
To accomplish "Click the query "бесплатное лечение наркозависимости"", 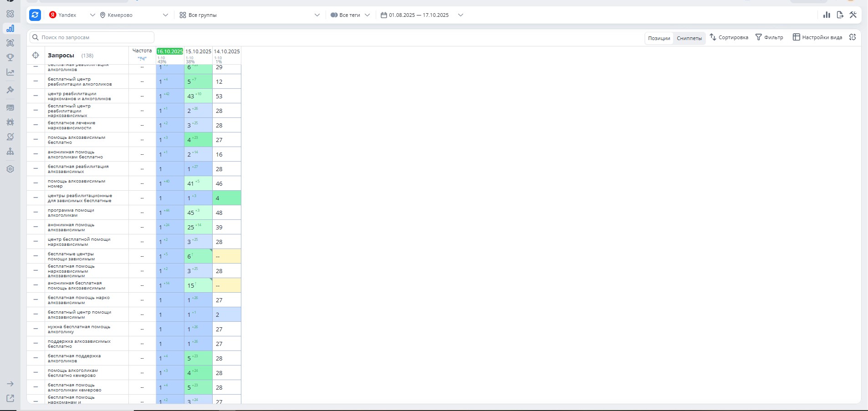I will 71,125.
